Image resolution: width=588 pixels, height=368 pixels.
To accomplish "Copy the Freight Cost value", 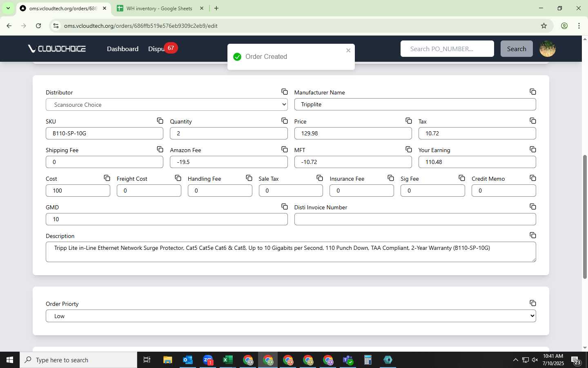I will tap(178, 178).
